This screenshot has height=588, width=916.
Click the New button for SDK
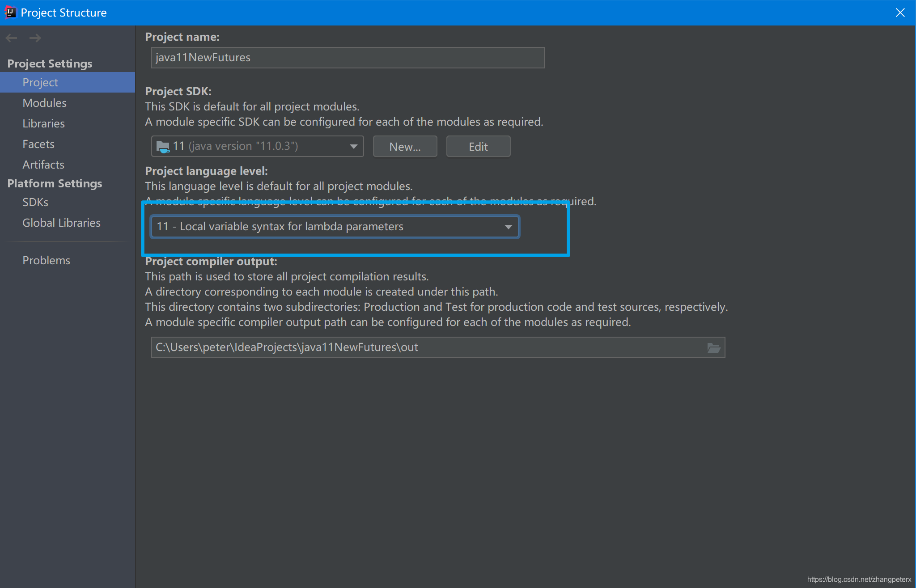point(404,146)
